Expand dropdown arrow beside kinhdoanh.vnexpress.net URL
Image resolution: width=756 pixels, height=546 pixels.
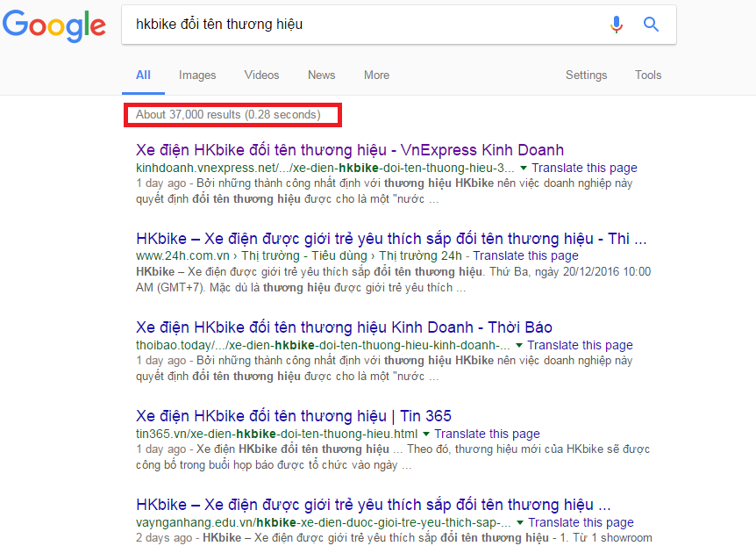(524, 168)
